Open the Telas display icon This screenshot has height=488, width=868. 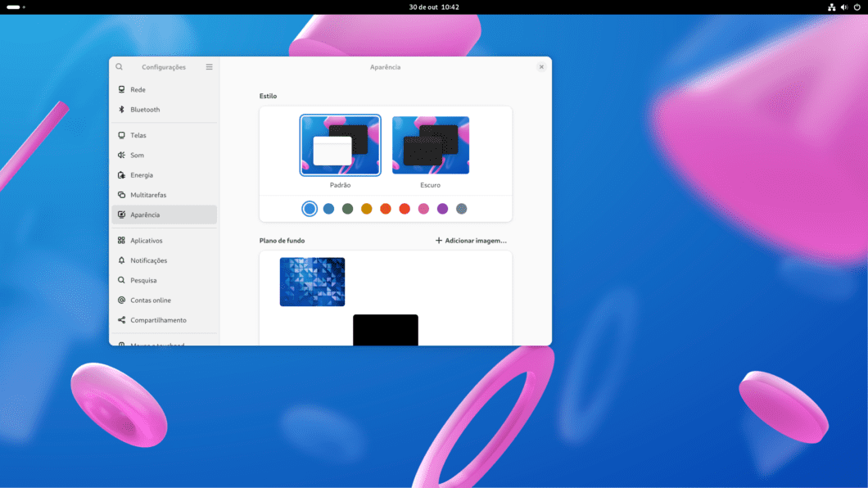coord(121,134)
